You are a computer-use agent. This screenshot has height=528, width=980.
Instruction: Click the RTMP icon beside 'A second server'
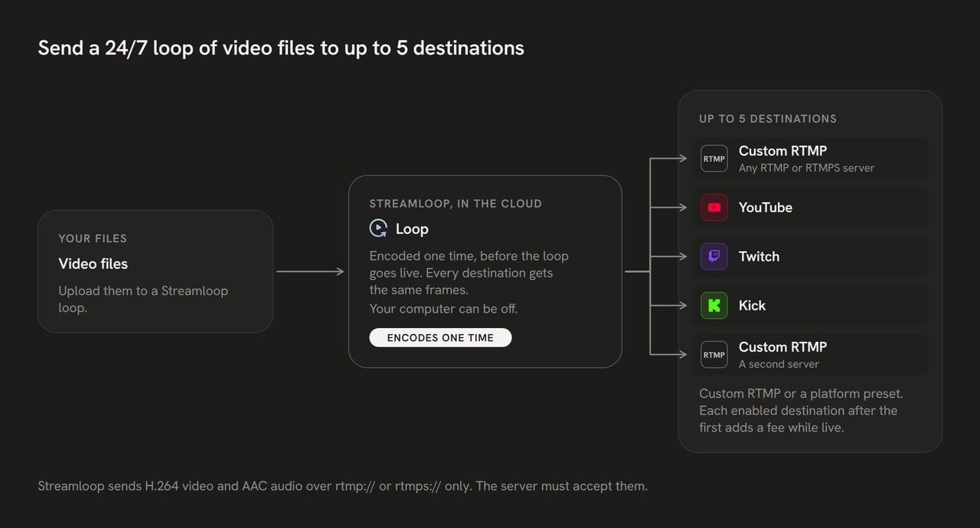point(714,355)
